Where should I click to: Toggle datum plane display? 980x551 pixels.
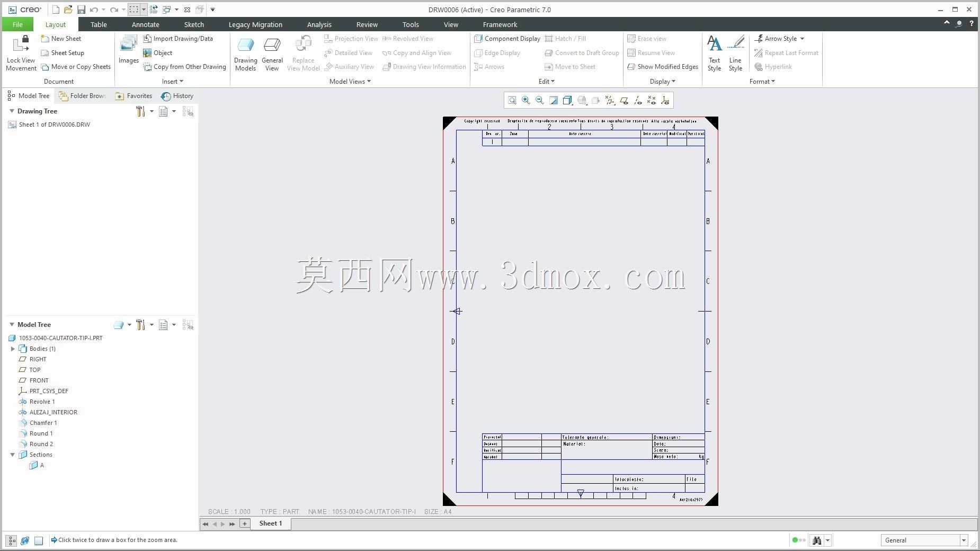click(x=624, y=100)
